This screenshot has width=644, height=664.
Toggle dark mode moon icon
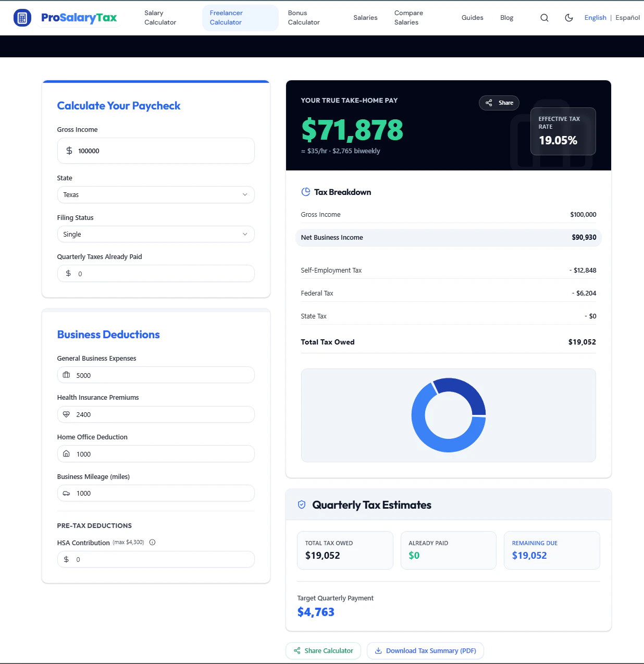pyautogui.click(x=569, y=18)
